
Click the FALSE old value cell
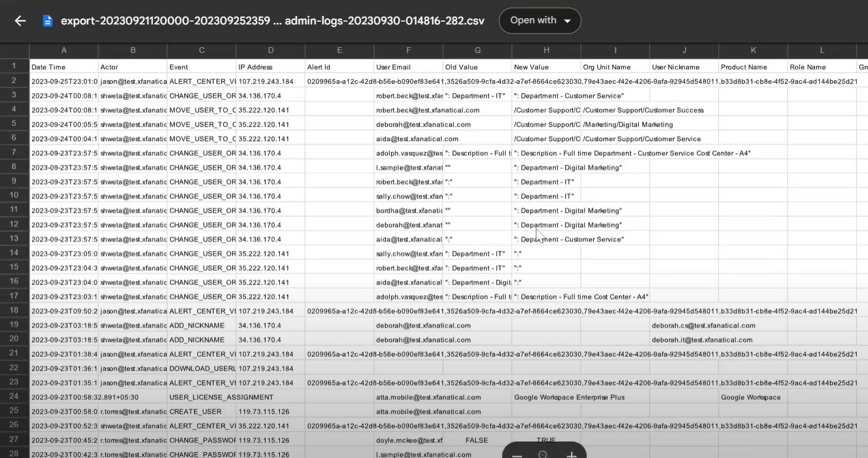pos(477,440)
